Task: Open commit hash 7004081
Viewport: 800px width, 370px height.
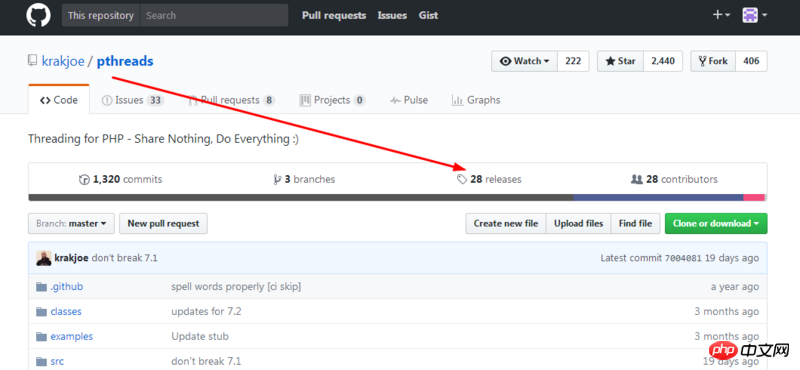Action: [x=683, y=258]
